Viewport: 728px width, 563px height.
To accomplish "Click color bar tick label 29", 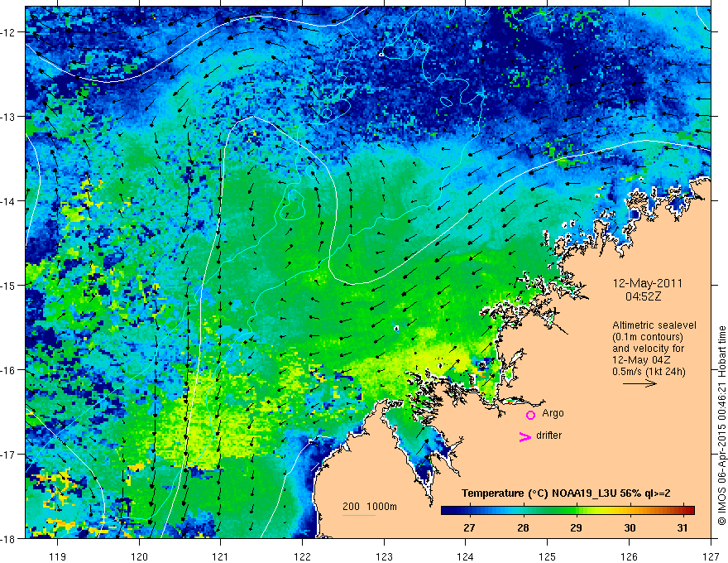I will click(x=576, y=527).
